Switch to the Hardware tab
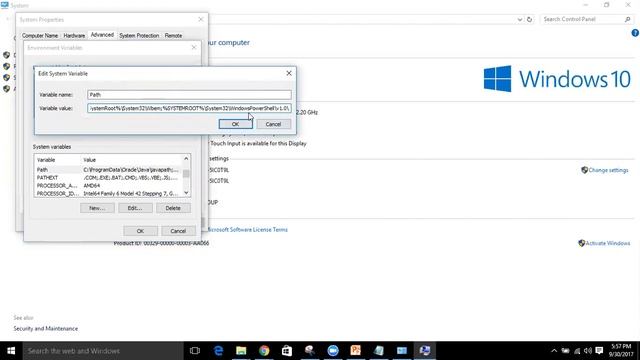Image resolution: width=640 pixels, height=360 pixels. pyautogui.click(x=74, y=36)
